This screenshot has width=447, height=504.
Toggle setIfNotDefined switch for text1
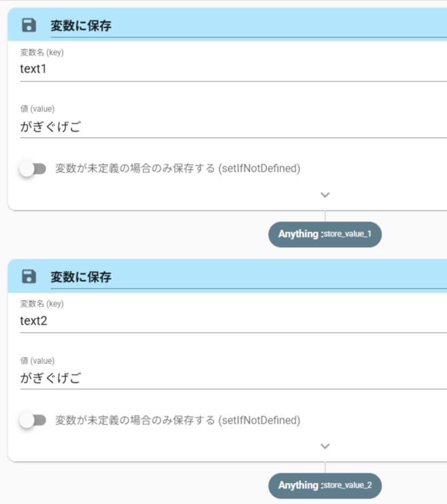pyautogui.click(x=32, y=169)
